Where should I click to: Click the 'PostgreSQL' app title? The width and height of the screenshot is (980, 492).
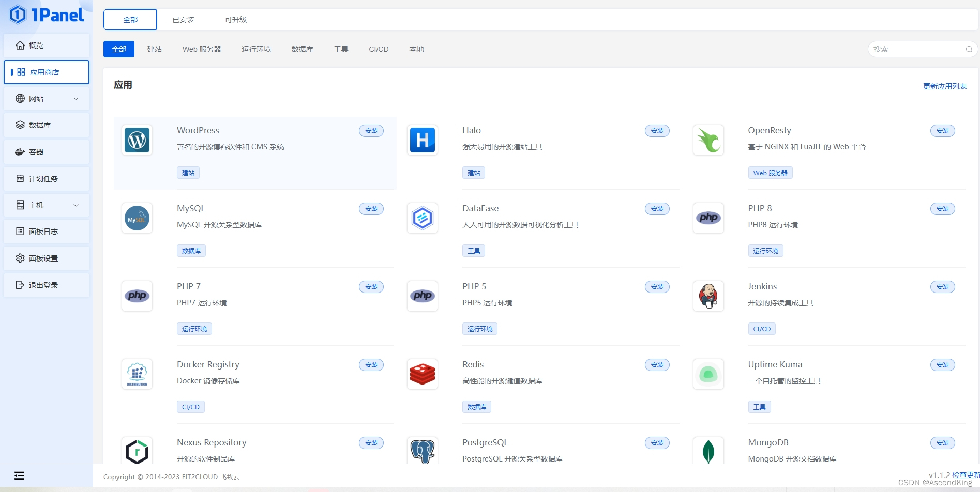[485, 442]
